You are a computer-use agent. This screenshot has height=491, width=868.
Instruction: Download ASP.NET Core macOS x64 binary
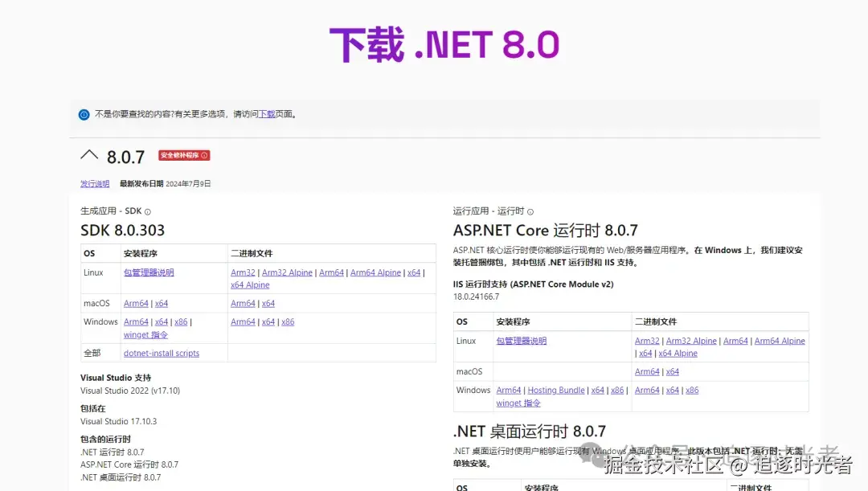point(673,371)
